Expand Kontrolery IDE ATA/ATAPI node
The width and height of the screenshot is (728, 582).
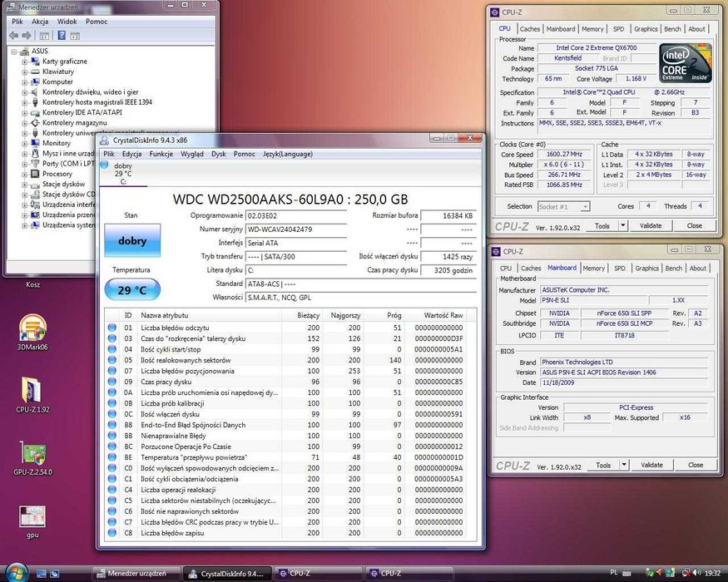[x=25, y=112]
